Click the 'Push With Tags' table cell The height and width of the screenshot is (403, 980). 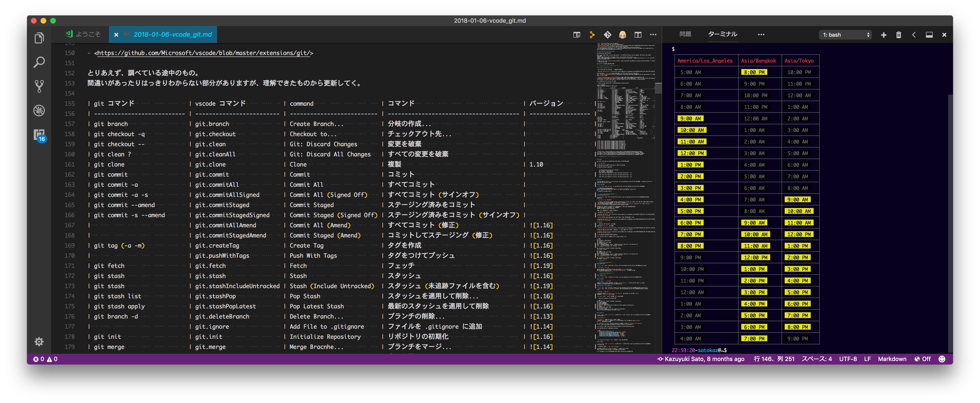click(x=313, y=256)
